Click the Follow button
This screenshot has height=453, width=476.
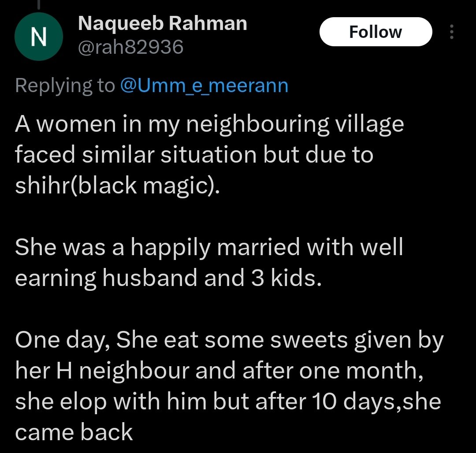(x=376, y=32)
